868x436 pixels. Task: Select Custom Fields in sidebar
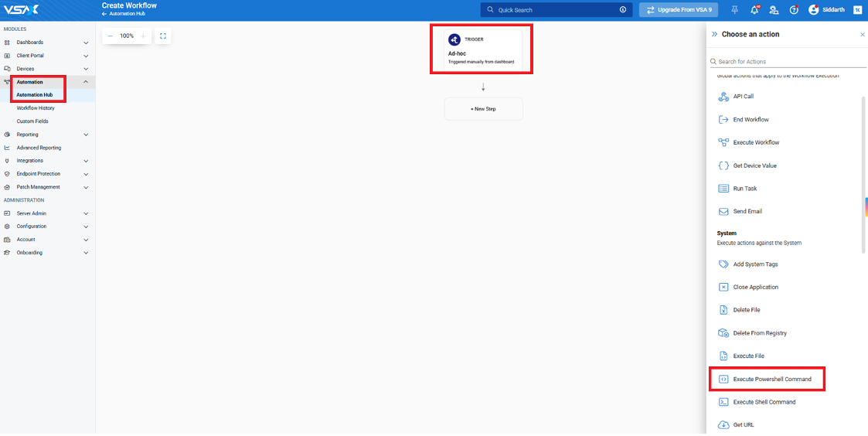32,121
